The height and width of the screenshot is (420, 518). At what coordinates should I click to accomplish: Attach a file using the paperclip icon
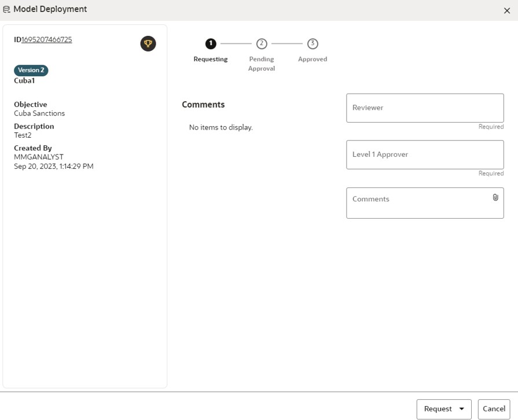(x=495, y=197)
